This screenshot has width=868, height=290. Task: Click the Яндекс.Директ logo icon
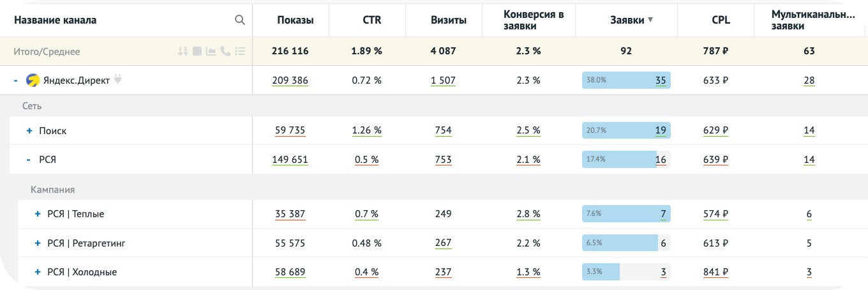point(33,80)
